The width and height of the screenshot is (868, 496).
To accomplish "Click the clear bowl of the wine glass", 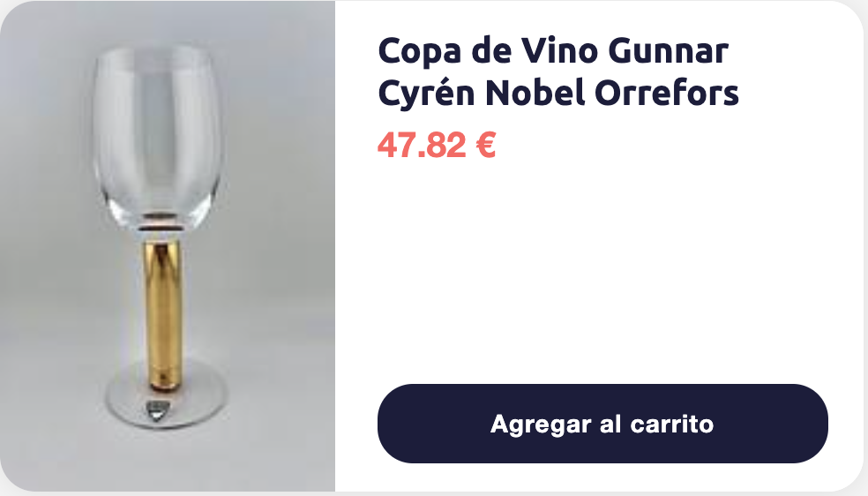I will coord(158,137).
